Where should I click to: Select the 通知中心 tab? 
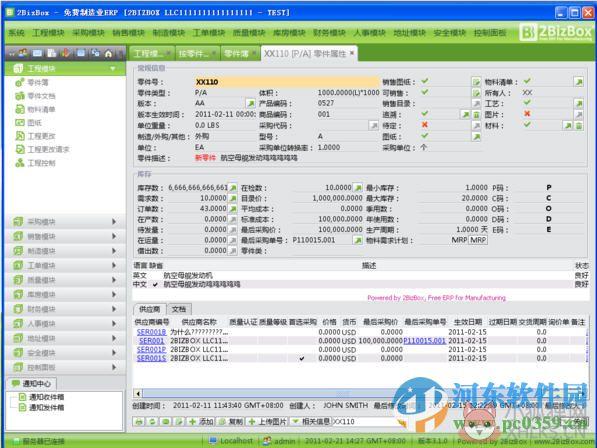pos(32,383)
